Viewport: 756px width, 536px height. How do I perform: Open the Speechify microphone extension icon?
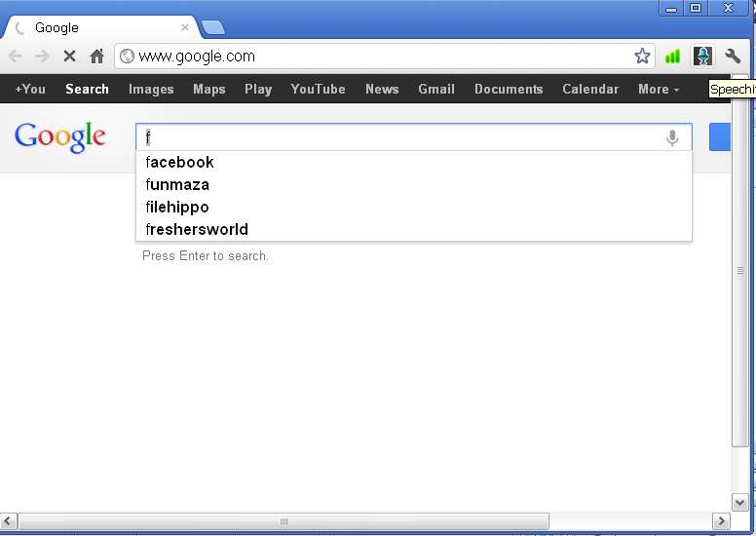pos(702,57)
